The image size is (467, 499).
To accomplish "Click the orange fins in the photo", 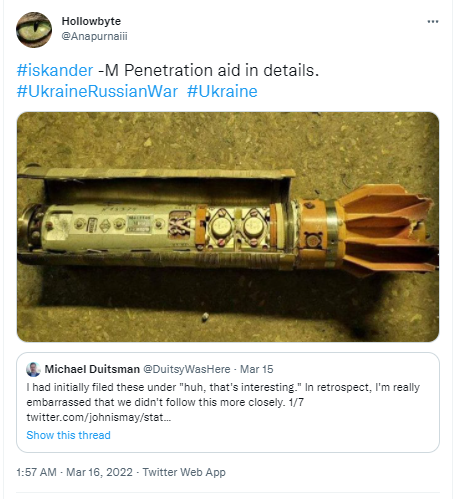I will tap(387, 230).
